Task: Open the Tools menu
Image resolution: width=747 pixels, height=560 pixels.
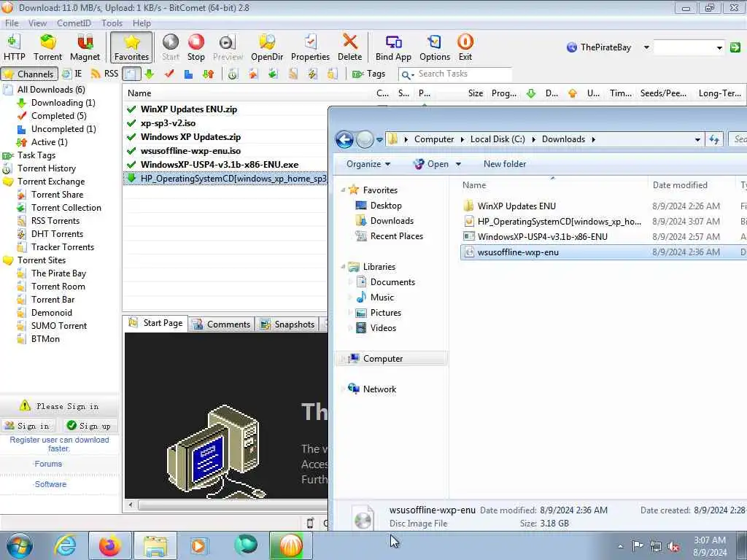Action: tap(112, 23)
